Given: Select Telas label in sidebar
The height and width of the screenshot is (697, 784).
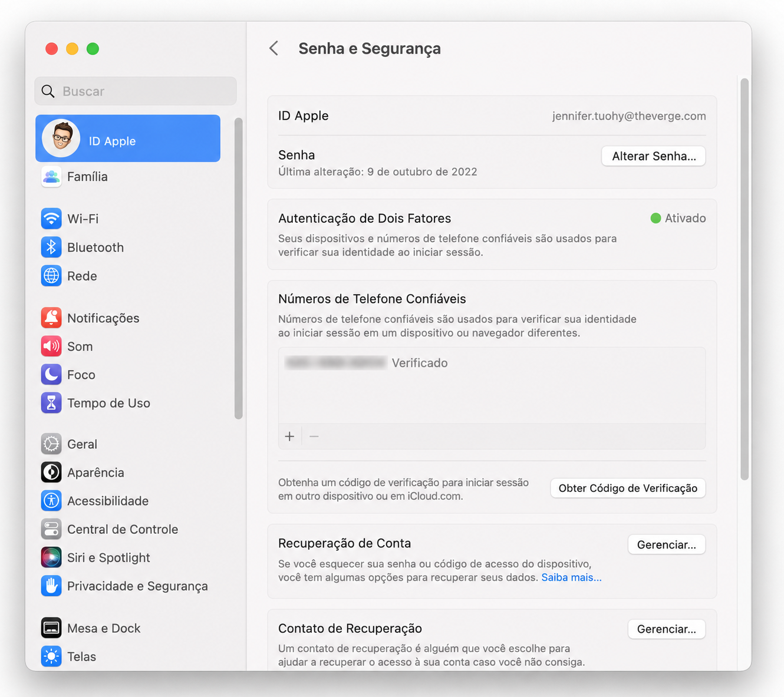Looking at the screenshot, I should [81, 656].
